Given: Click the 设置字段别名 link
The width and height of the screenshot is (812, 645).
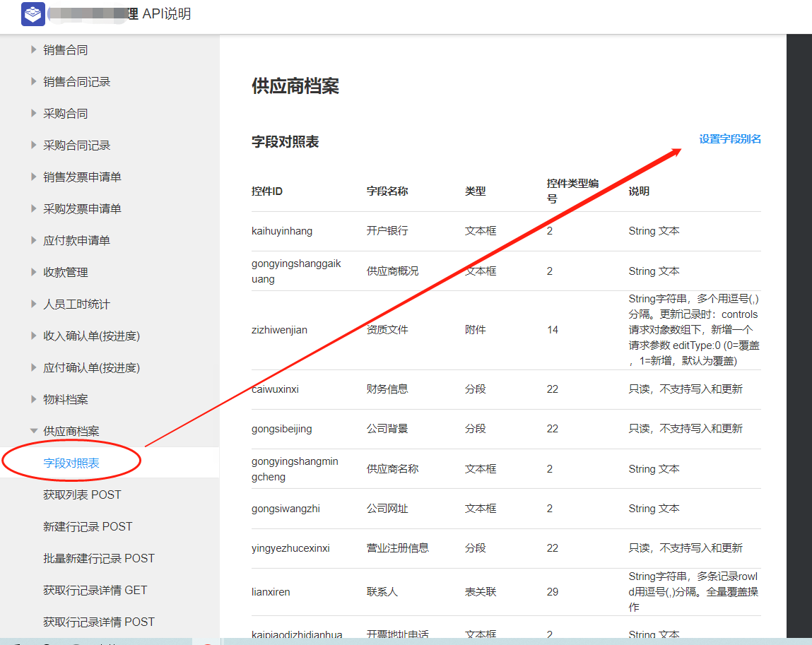Looking at the screenshot, I should click(x=730, y=139).
